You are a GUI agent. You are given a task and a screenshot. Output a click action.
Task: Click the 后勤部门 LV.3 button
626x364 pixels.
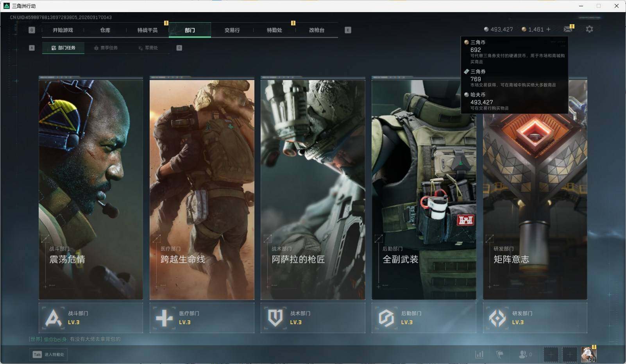pyautogui.click(x=424, y=318)
